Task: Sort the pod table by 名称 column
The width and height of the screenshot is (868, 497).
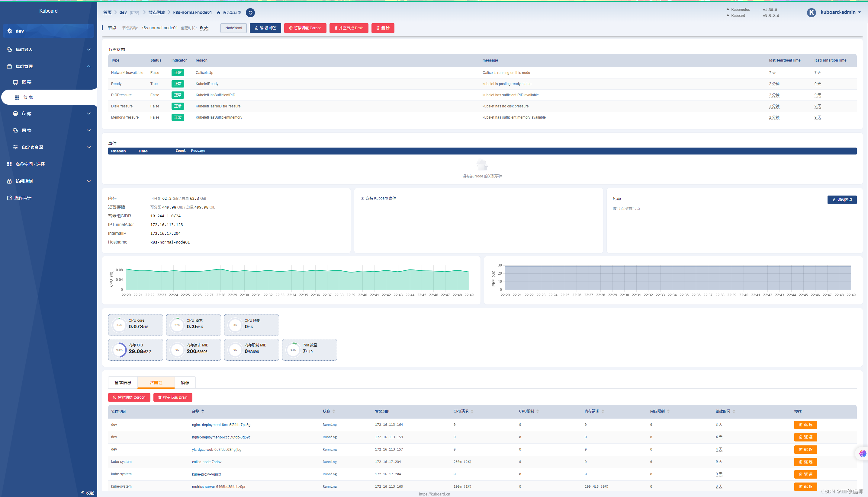Action: coord(203,411)
